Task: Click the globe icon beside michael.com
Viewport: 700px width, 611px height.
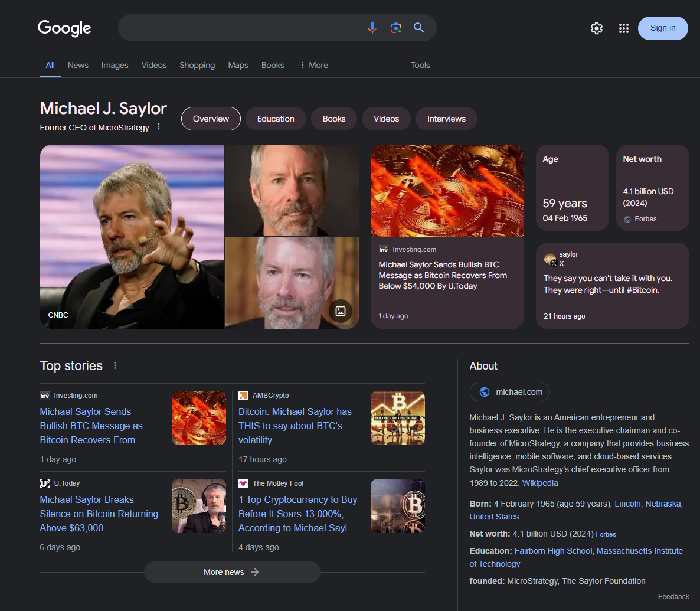Action: point(485,392)
